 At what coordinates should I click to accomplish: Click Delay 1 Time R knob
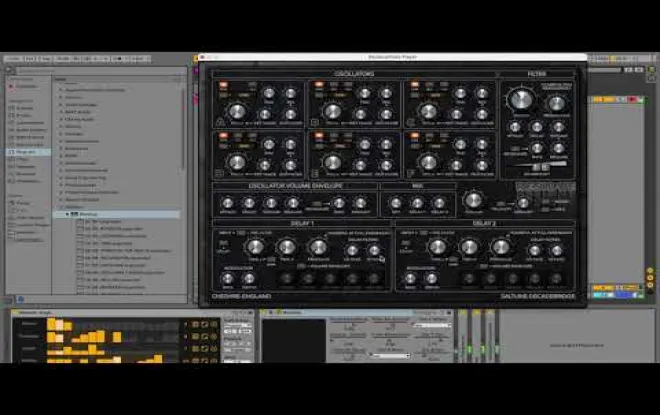[x=287, y=247]
